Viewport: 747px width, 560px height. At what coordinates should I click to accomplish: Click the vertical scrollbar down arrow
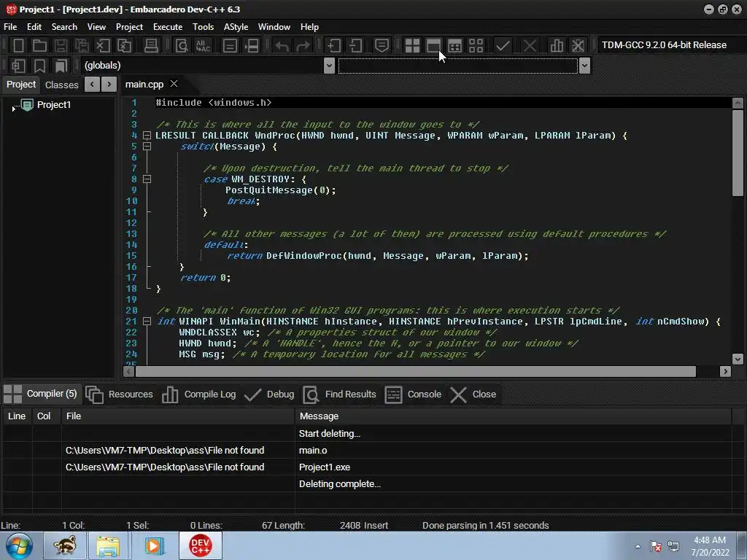pos(738,359)
